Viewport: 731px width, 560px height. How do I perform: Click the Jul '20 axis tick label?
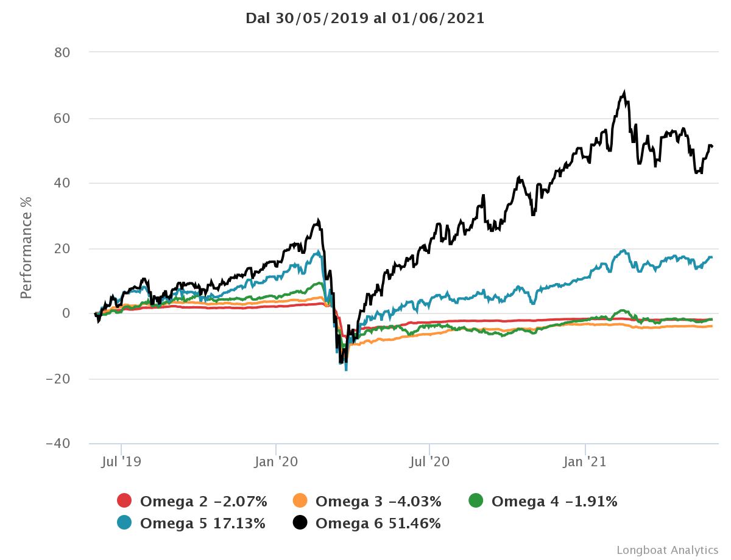pyautogui.click(x=429, y=462)
